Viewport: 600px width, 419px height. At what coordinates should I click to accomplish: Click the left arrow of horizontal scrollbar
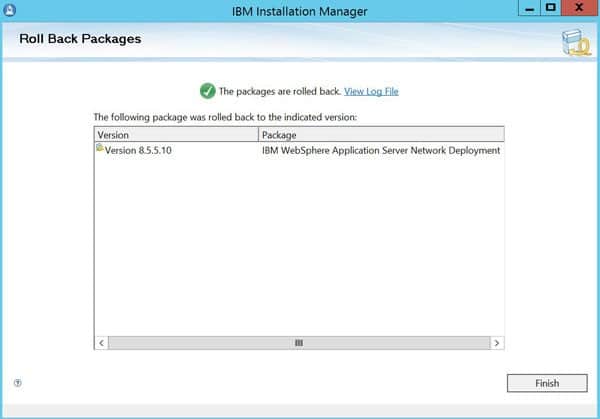(x=101, y=343)
